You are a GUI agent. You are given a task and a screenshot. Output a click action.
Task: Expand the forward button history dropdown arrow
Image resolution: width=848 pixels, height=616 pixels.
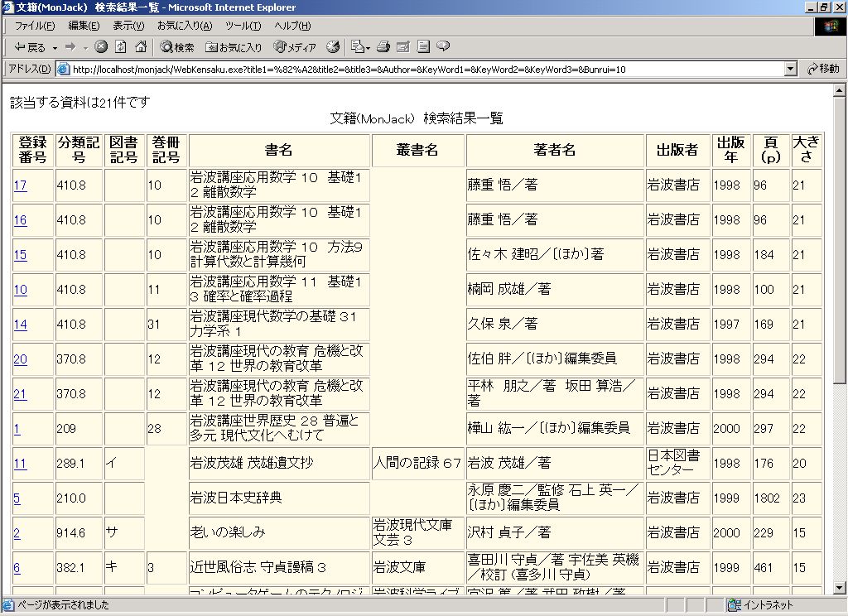point(85,47)
